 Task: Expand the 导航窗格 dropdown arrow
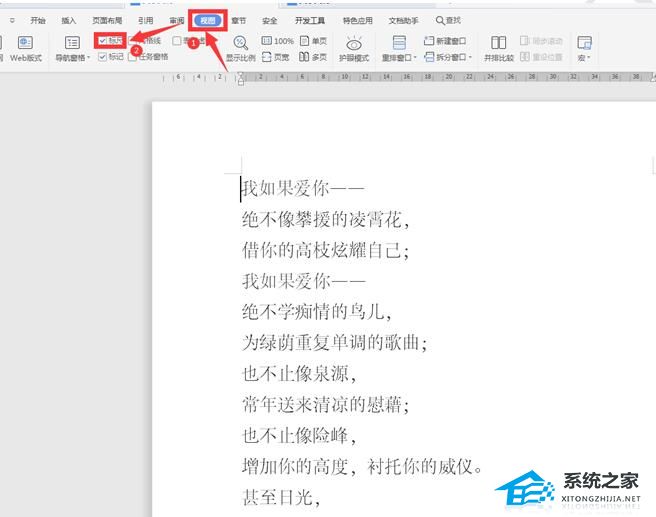pos(88,58)
